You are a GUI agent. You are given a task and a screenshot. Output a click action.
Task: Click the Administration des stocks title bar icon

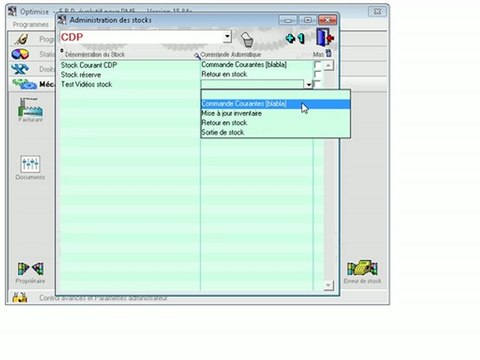click(x=62, y=20)
